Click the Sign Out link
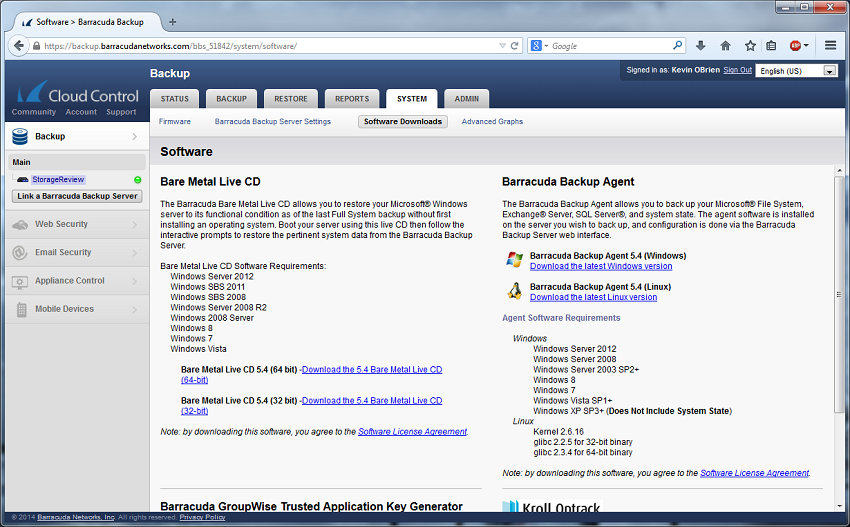This screenshot has width=850, height=527. 737,70
